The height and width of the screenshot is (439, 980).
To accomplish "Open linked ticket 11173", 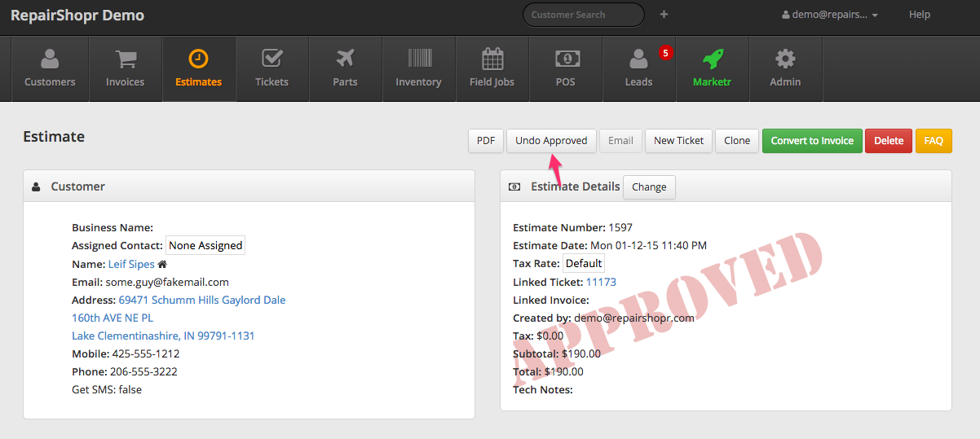I will click(601, 282).
